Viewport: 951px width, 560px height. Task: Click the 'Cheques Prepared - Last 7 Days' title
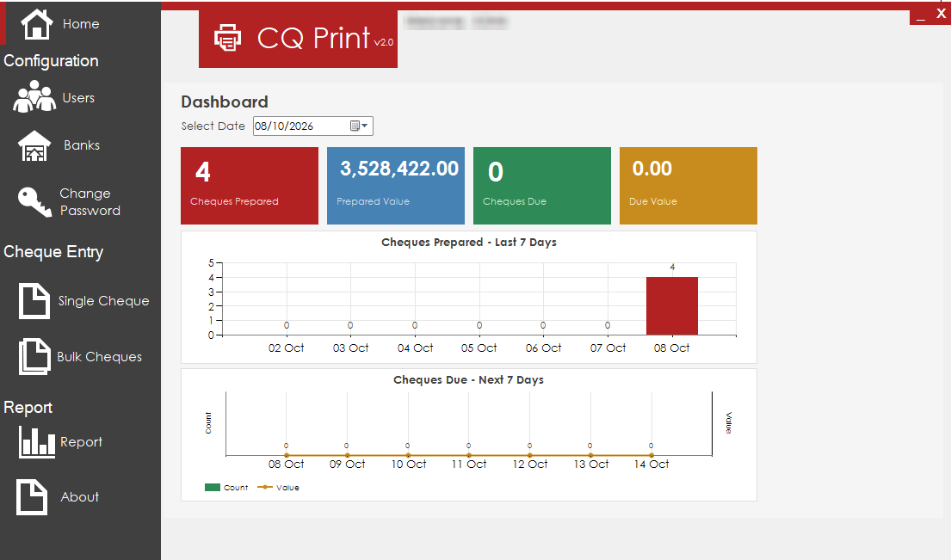pos(469,243)
